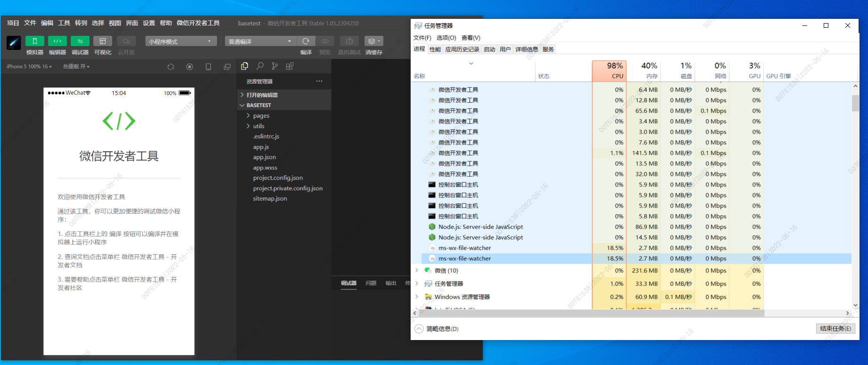
Task: Expand the 打开的编辑器 section
Action: click(x=284, y=95)
